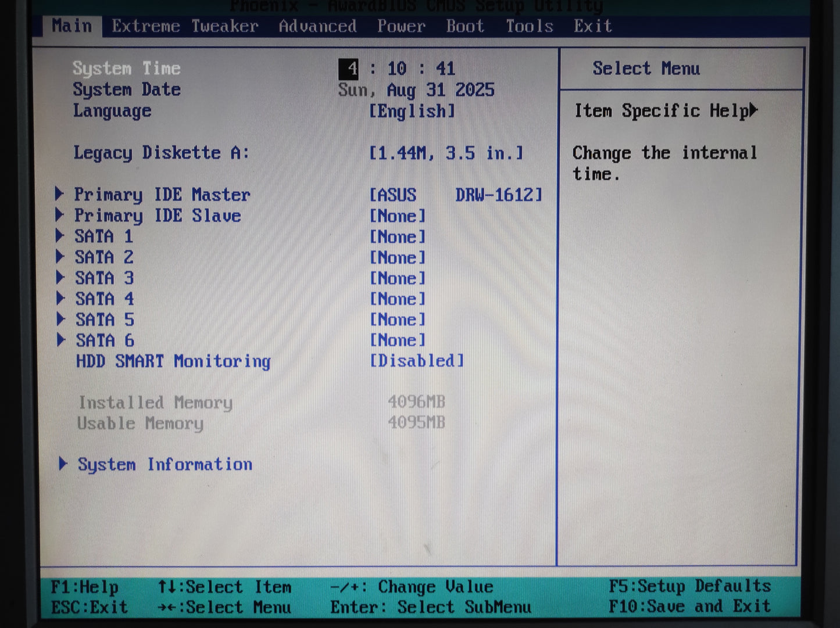Expand the System Information submenu arrow
The width and height of the screenshot is (840, 628).
click(63, 464)
